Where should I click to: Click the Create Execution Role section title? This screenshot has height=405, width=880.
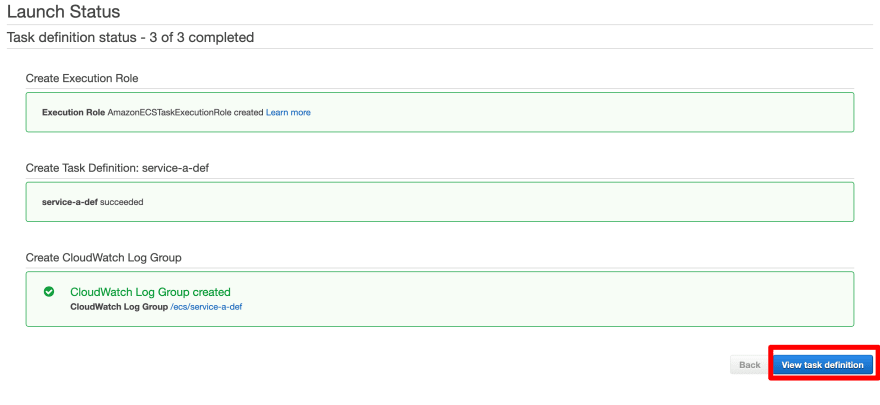tap(82, 78)
